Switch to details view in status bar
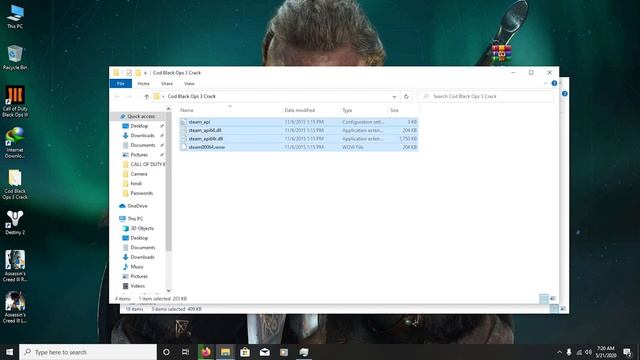 544,299
